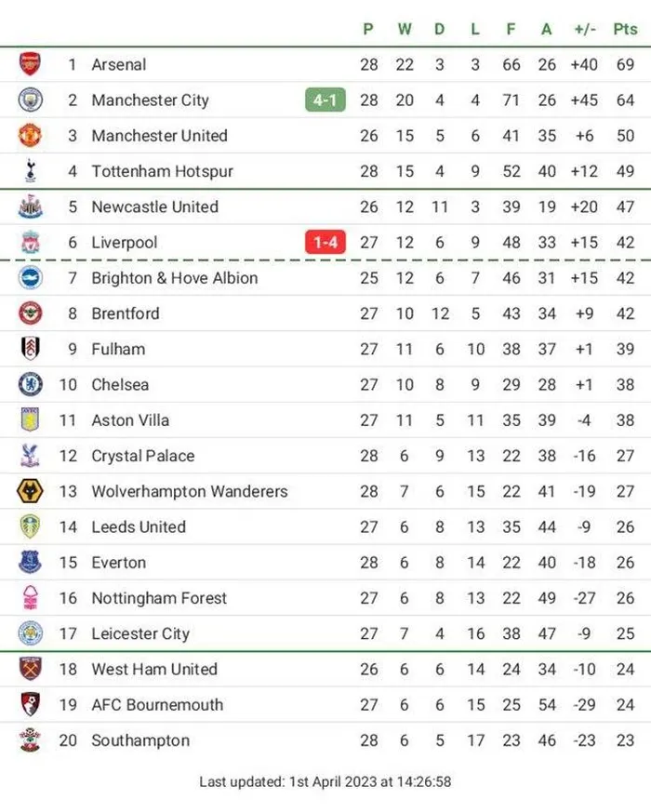
Task: Click the Manchester City club crest
Action: (x=31, y=100)
